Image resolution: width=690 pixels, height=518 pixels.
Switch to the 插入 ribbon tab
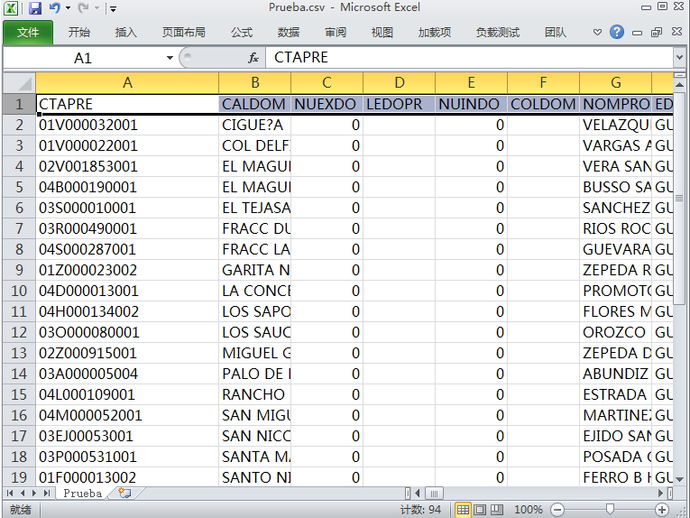click(126, 32)
